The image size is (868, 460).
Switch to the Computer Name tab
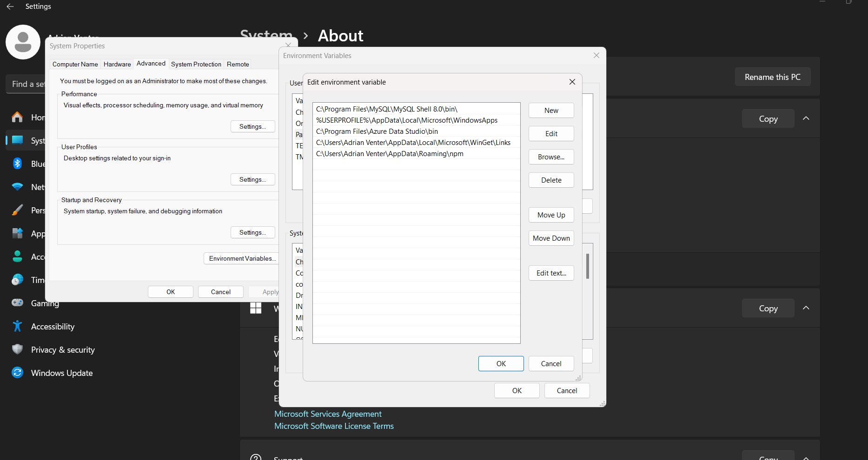pos(75,64)
